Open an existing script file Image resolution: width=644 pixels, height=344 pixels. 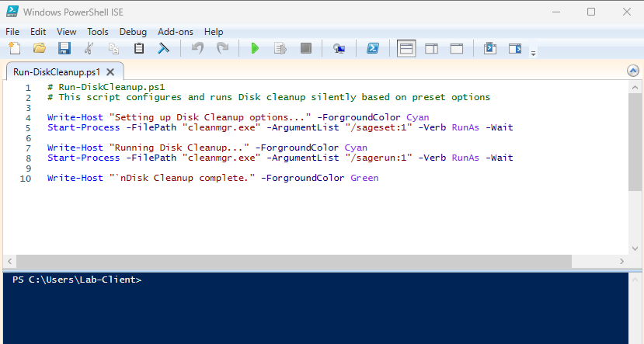(40, 48)
